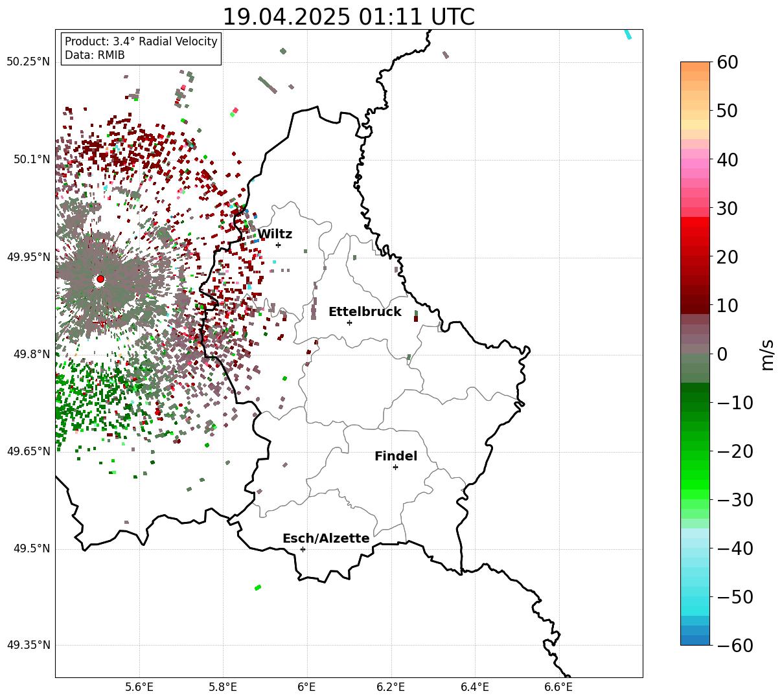The image size is (782, 700).
Task: Click the bright green echo south of Esch/Alzette
Action: coord(258,587)
